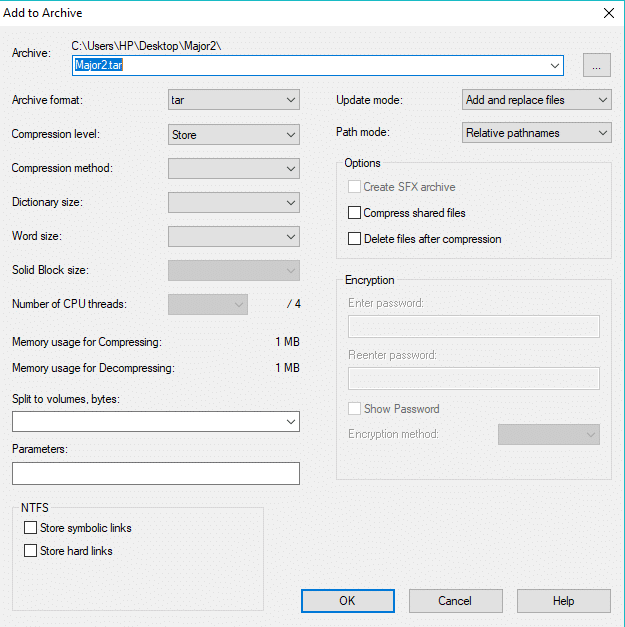Click the browse button next to archive name
Screen dimensions: 625x627
(596, 66)
